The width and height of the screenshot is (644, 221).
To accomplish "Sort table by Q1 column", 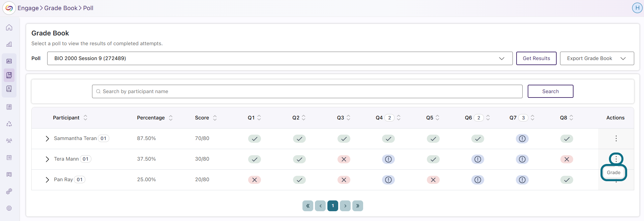I will pyautogui.click(x=259, y=118).
